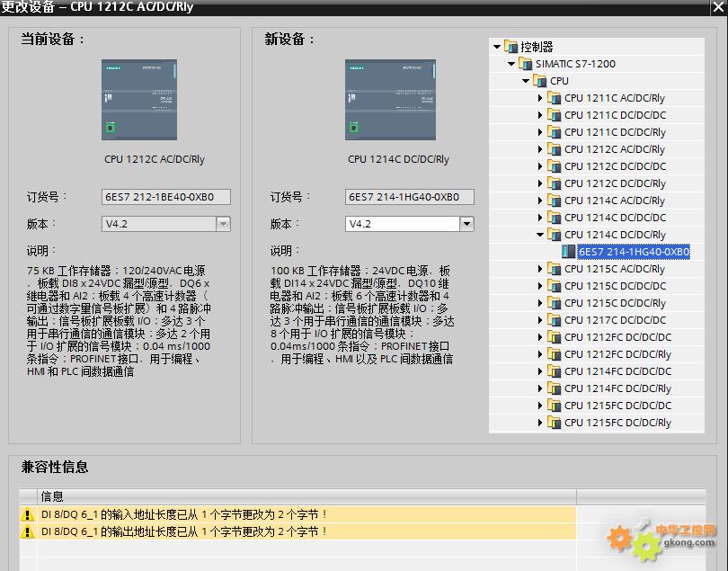The image size is (728, 571).
Task: Select tree item 6ES7 214-1HG40-0XB0
Action: click(634, 252)
